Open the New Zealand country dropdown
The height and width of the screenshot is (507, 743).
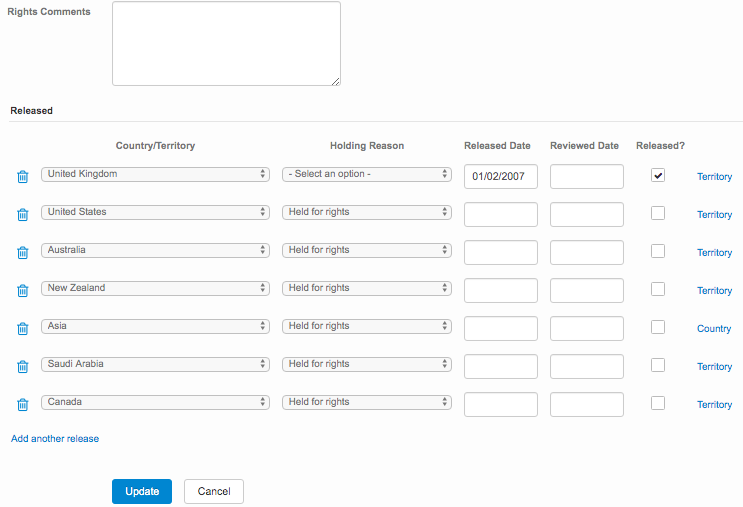[x=155, y=288]
